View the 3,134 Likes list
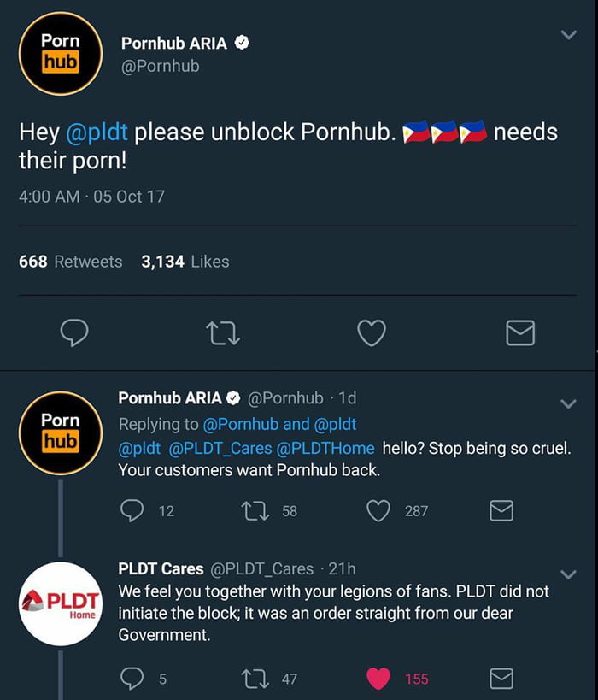 click(x=185, y=262)
